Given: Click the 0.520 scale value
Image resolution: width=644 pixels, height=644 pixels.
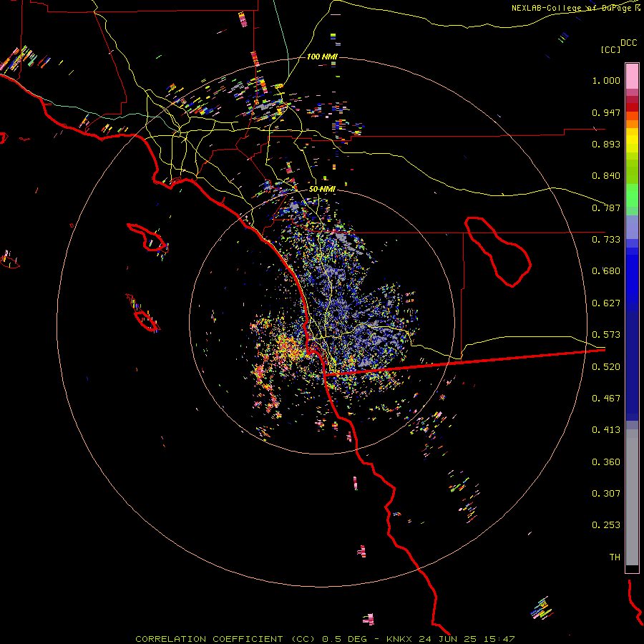Looking at the screenshot, I should (x=606, y=367).
